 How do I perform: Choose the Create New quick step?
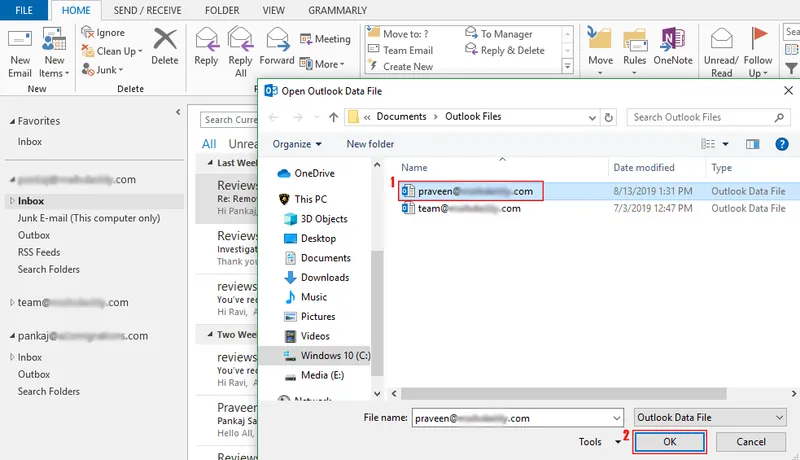401,66
